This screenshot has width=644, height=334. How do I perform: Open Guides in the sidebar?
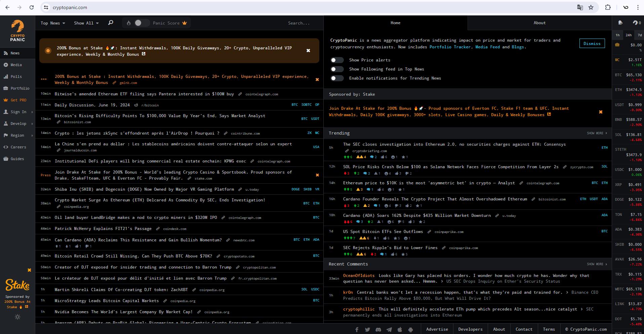[x=17, y=159]
